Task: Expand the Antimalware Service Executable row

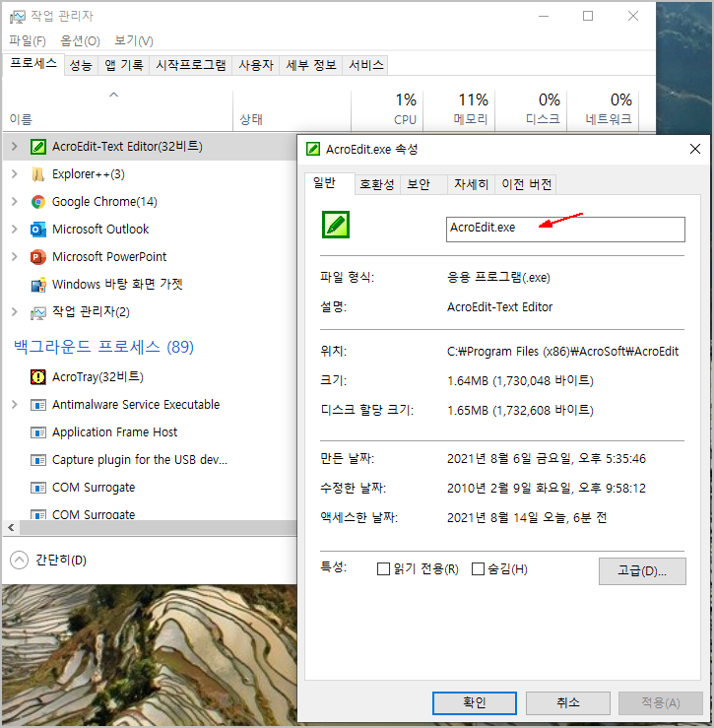Action: click(15, 405)
